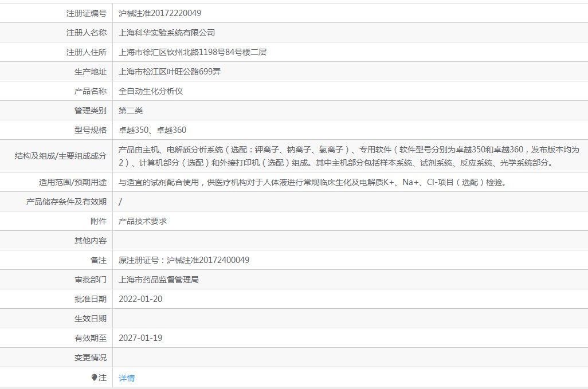Screen dimensions: 588x389
Task: Click the 注册证编号 label
Action: tap(87, 13)
